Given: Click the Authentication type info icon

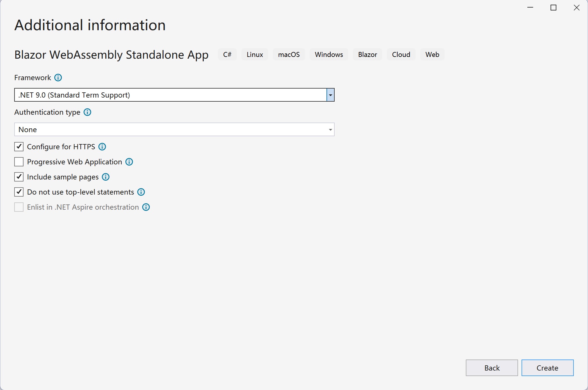Looking at the screenshot, I should [87, 112].
